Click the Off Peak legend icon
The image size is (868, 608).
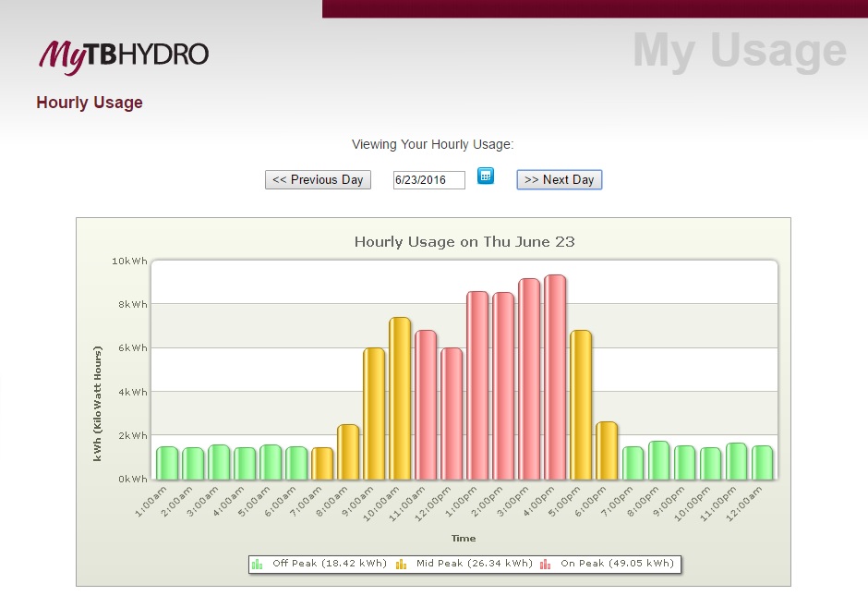tap(258, 565)
